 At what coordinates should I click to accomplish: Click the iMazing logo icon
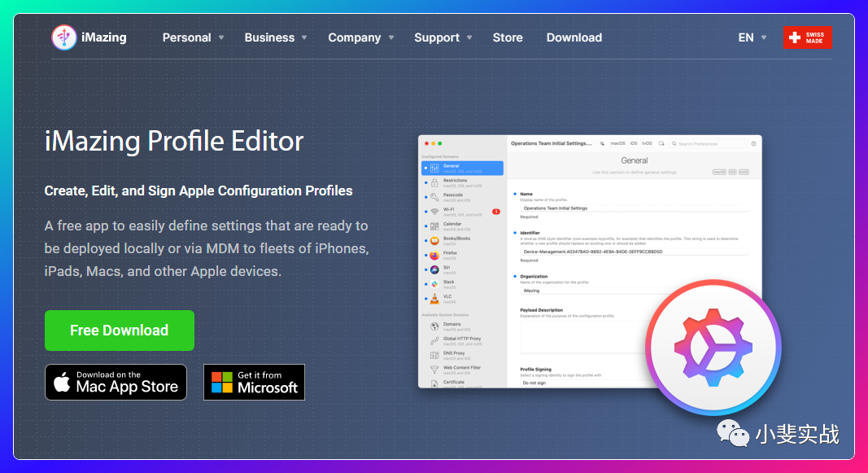click(63, 37)
